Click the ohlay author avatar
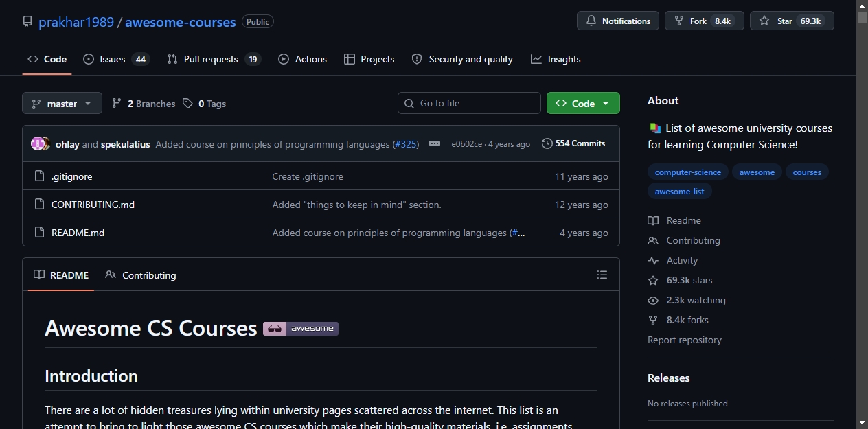This screenshot has height=429, width=868. [x=37, y=144]
